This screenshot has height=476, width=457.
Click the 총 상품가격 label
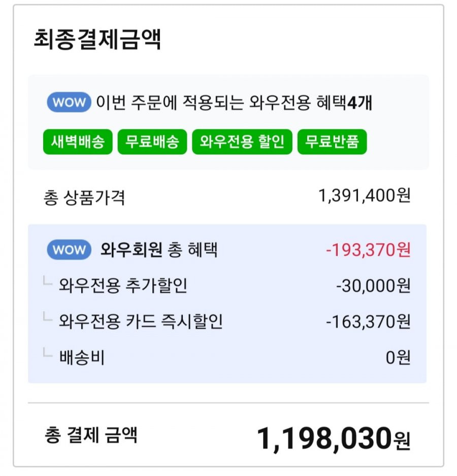[84, 197]
